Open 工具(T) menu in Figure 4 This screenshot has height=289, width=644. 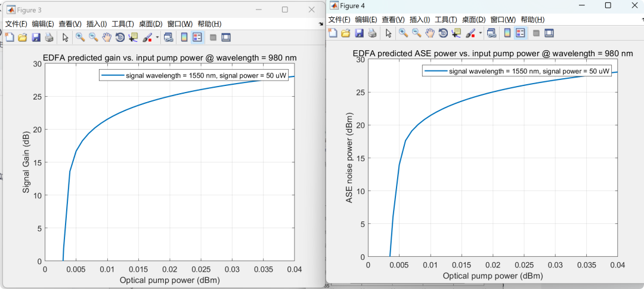click(x=446, y=19)
